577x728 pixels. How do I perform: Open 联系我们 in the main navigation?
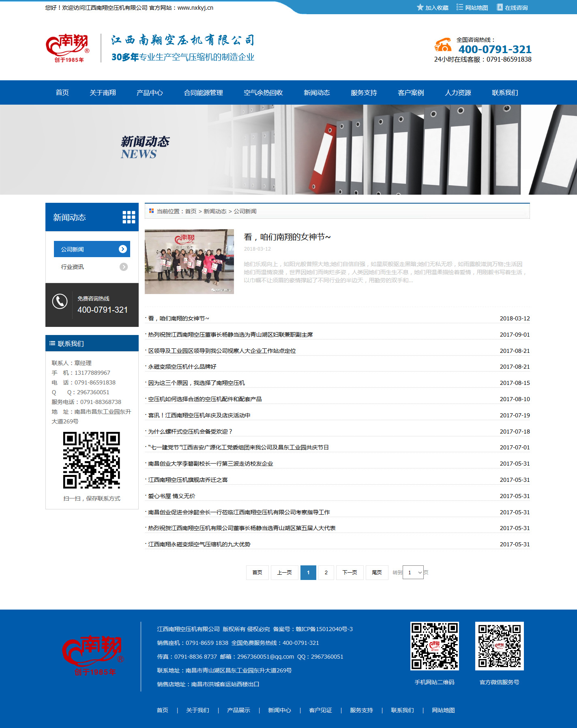(x=505, y=92)
